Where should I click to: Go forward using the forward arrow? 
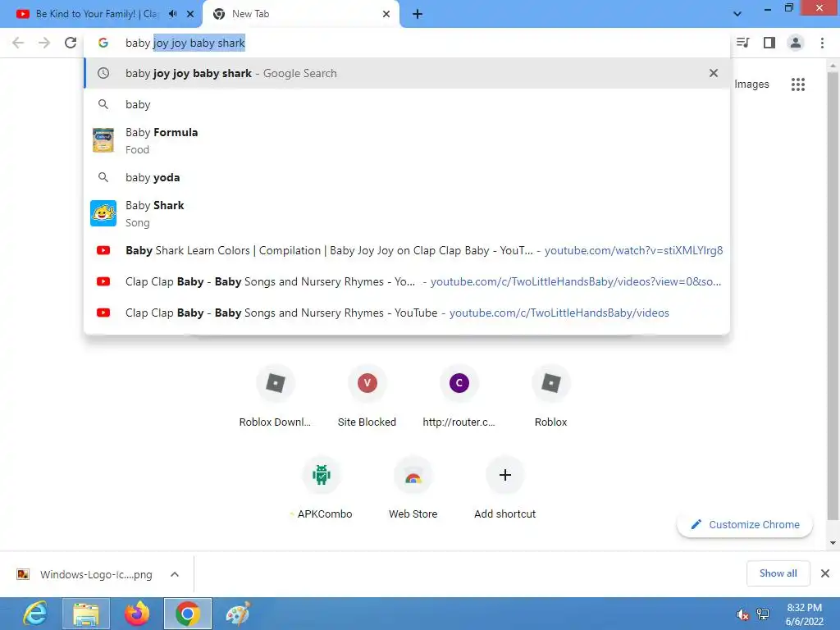point(44,43)
